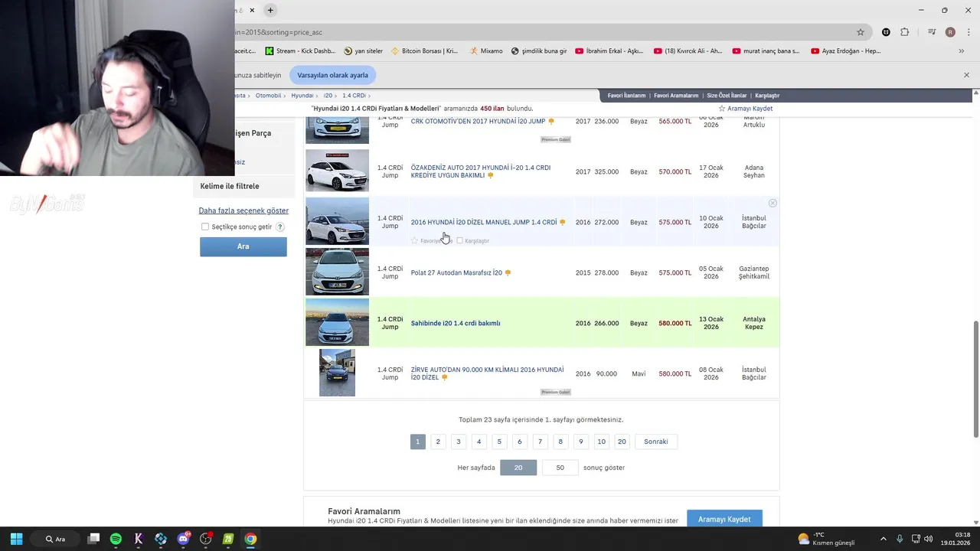This screenshot has height=551, width=980.
Task: Jump to results page 20
Action: click(x=622, y=442)
